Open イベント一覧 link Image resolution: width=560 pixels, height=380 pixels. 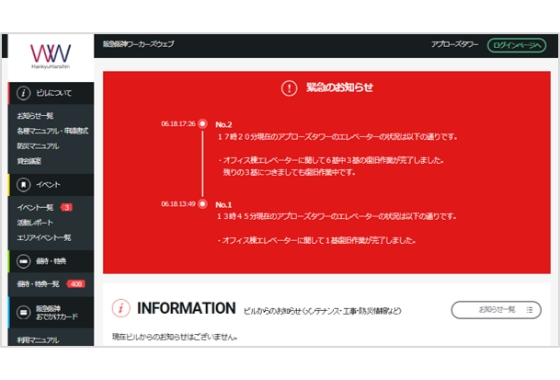(35, 208)
